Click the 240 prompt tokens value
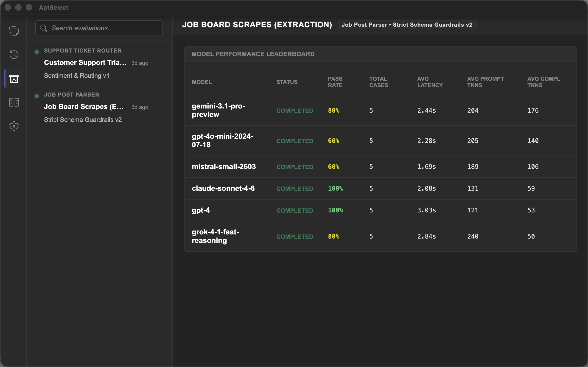The width and height of the screenshot is (588, 367). click(x=473, y=236)
